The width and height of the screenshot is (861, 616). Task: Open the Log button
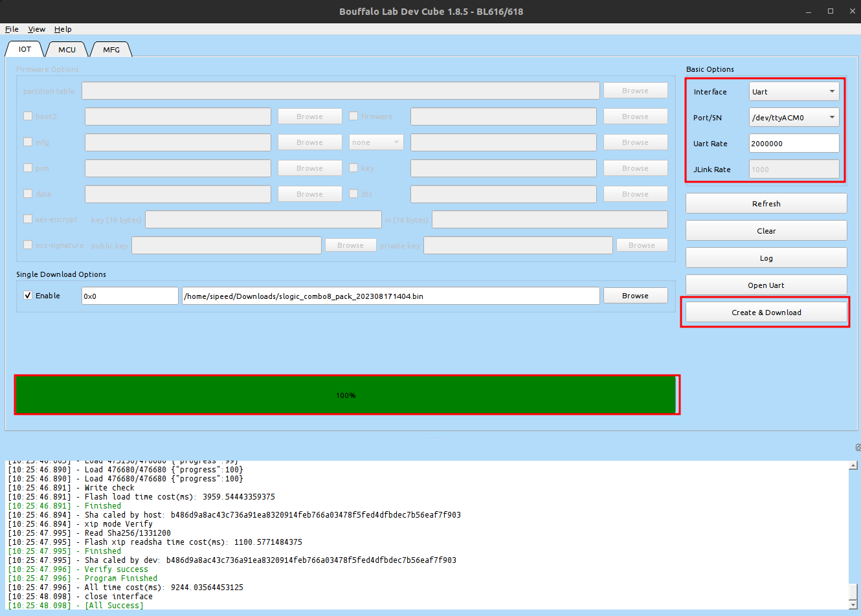pyautogui.click(x=766, y=258)
